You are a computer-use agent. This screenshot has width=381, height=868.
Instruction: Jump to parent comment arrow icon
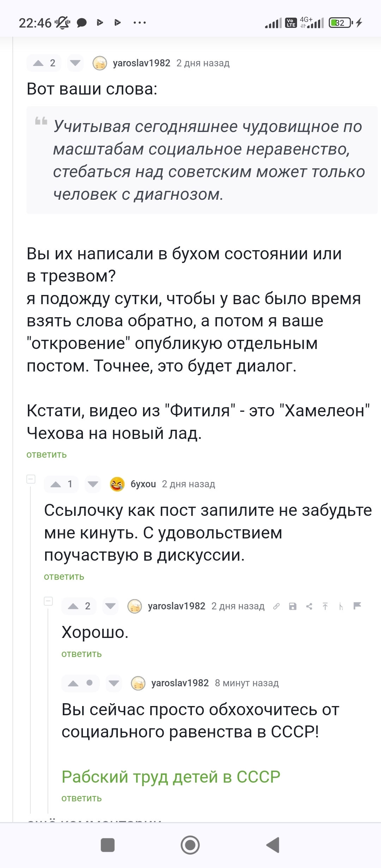(325, 606)
